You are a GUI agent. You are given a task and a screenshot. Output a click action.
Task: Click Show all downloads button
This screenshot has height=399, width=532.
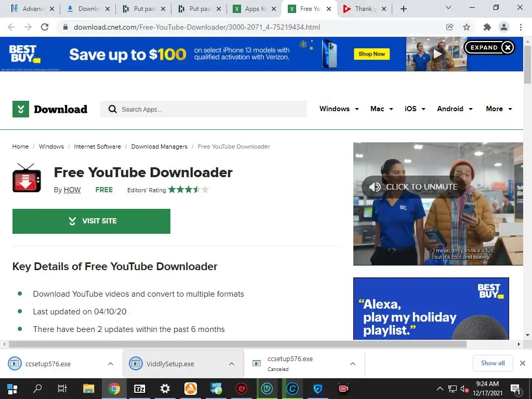pyautogui.click(x=493, y=363)
